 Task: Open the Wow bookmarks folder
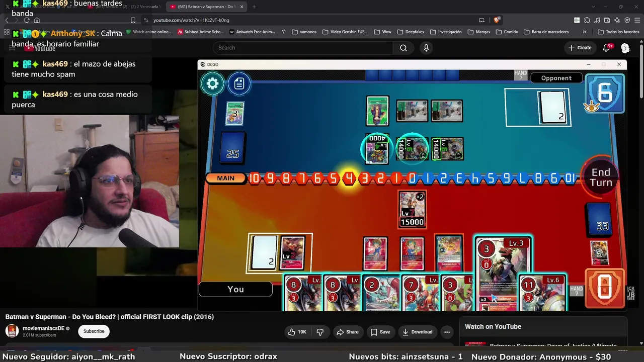(382, 32)
